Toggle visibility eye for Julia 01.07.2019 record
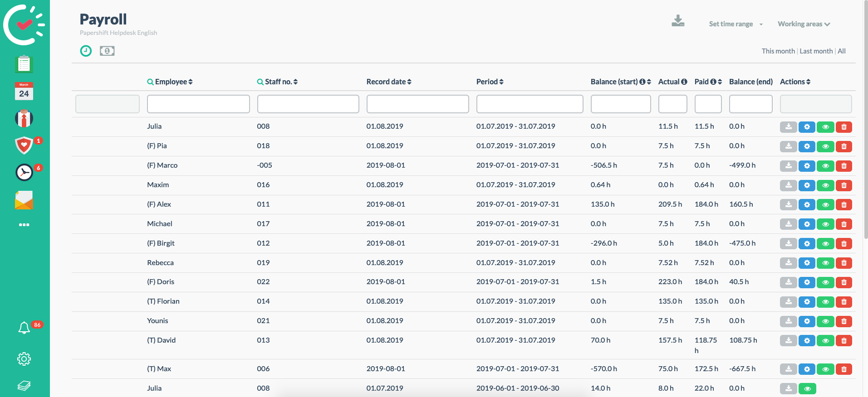868x397 pixels. (807, 389)
